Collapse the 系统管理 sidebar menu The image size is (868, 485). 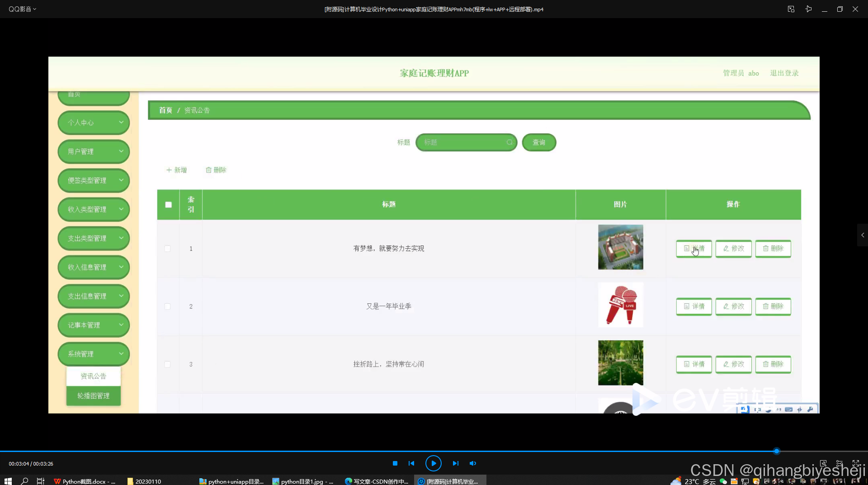pos(93,354)
